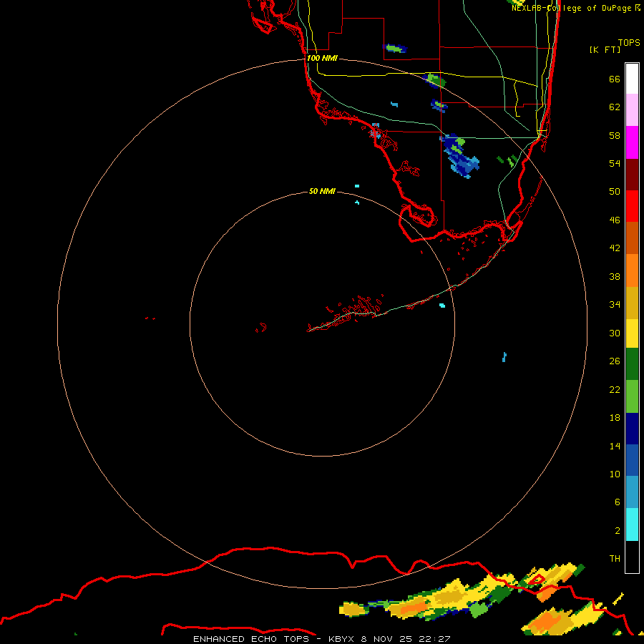Click the dark green 26 kft legend swatch

(x=632, y=364)
